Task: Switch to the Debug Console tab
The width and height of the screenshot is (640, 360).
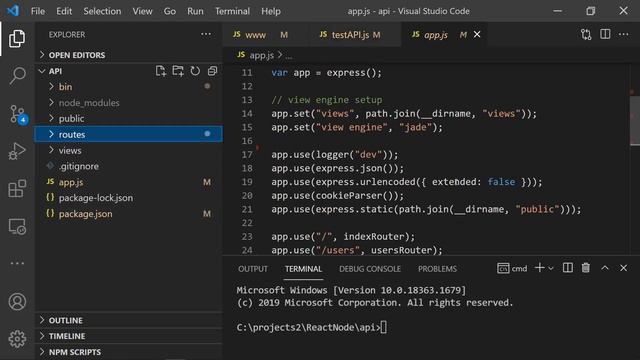Action: (x=370, y=269)
